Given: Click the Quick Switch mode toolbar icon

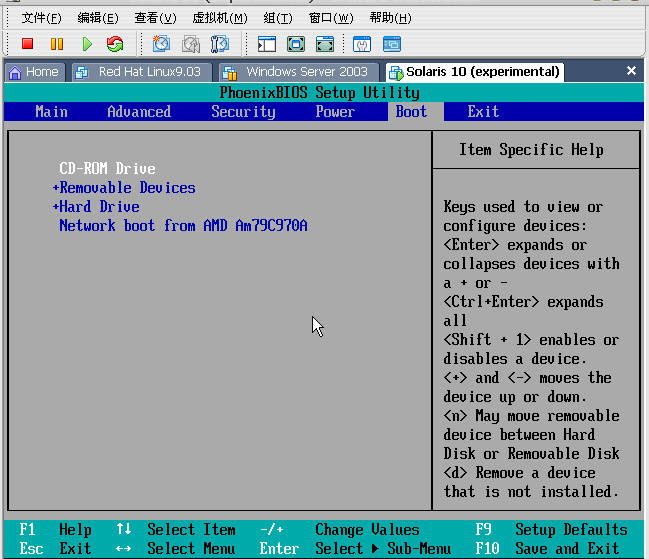Looking at the screenshot, I should tap(325, 44).
